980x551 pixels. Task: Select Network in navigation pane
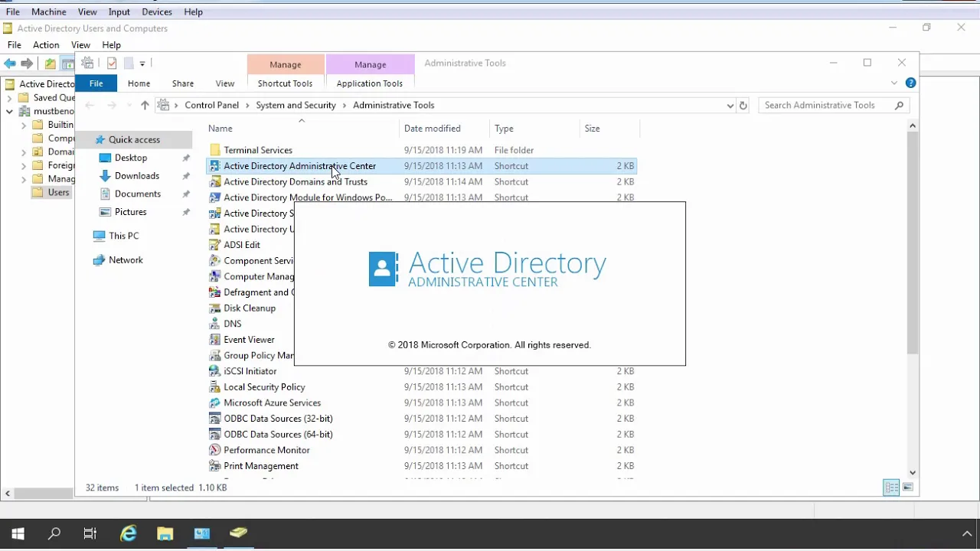[126, 260]
